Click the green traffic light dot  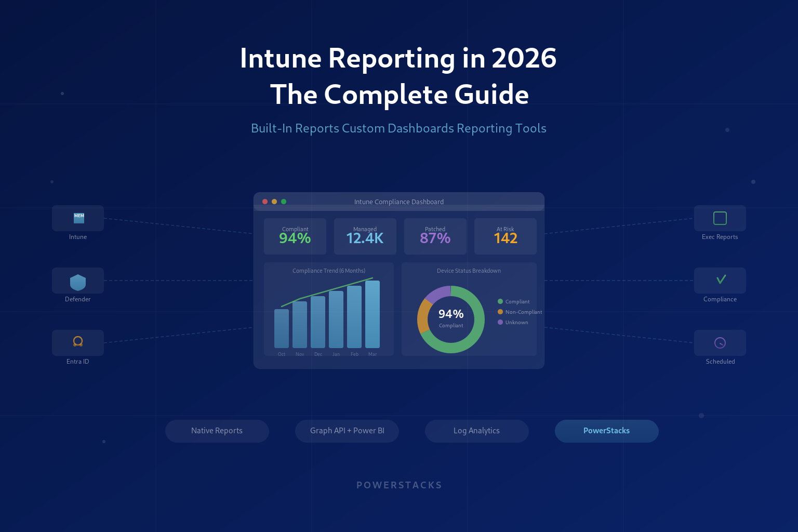(284, 202)
